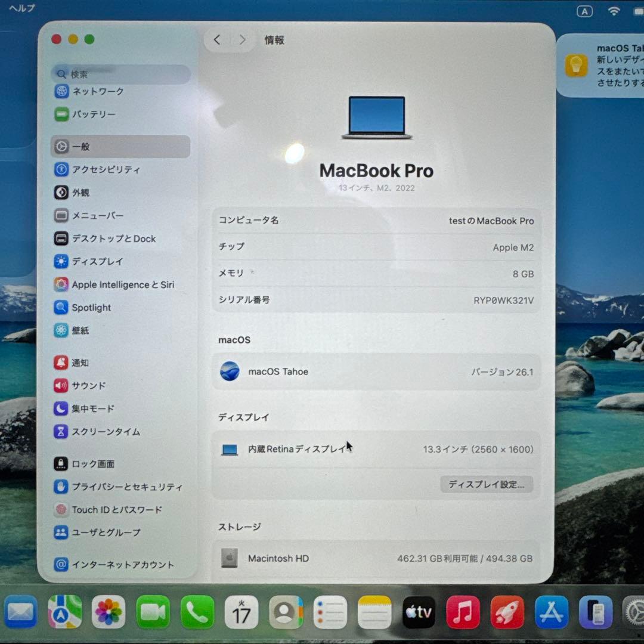Open Calendar showing 17 in Dock
644x644 pixels.
pyautogui.click(x=241, y=612)
